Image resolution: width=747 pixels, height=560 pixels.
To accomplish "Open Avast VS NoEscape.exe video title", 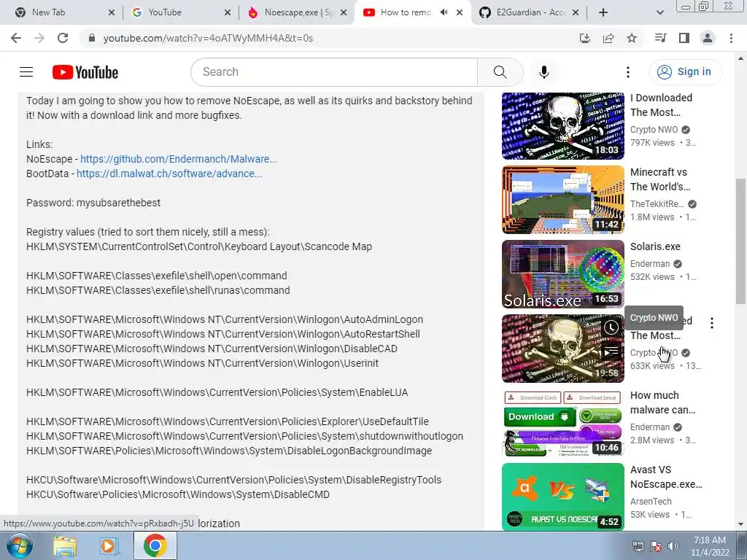I will pos(666,477).
